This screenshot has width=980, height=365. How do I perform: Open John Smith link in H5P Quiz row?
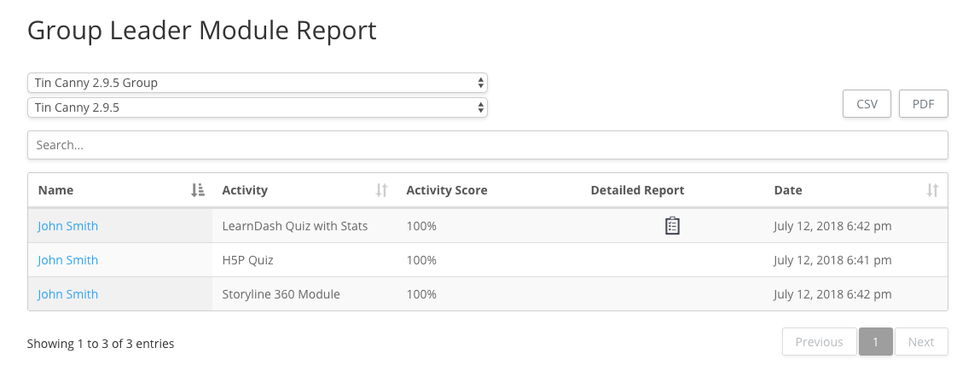(68, 260)
